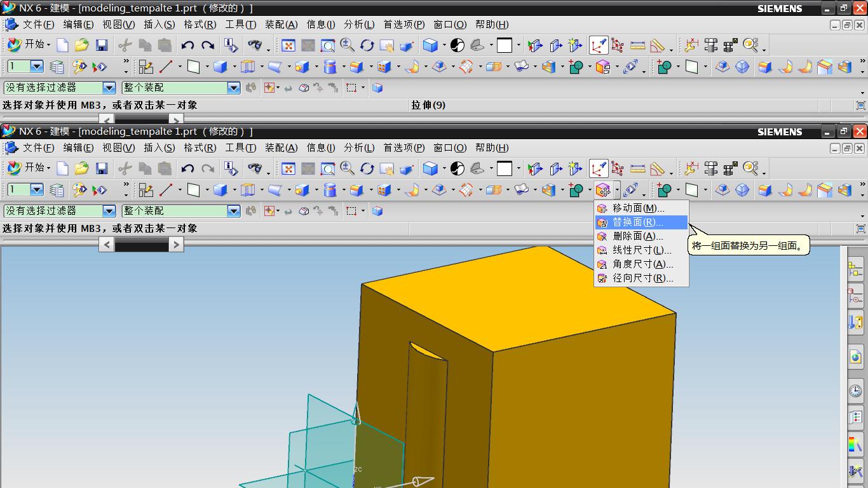
Task: Click 开始 start button in upper NX window
Action: [29, 45]
